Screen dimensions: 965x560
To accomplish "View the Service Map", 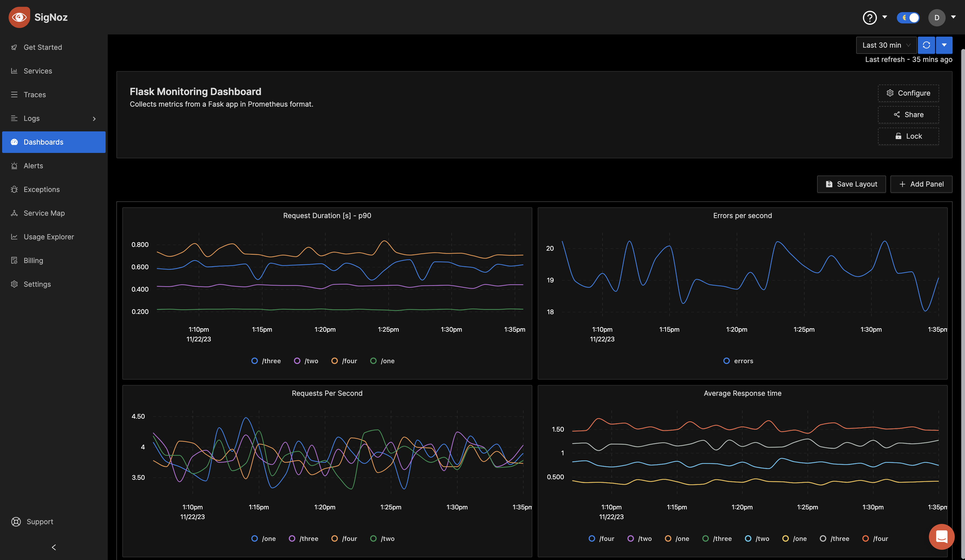I will tap(44, 213).
